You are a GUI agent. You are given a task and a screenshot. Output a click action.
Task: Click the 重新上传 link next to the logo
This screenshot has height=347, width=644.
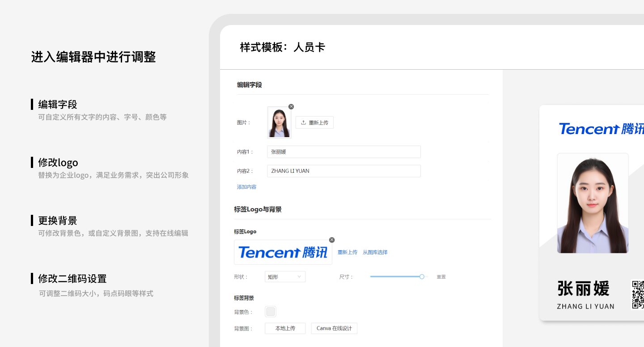[x=347, y=252]
